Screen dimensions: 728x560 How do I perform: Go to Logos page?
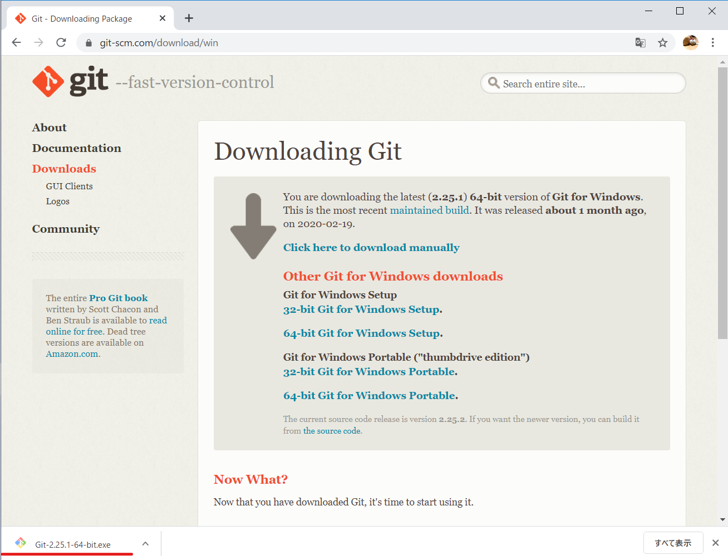[x=58, y=202]
